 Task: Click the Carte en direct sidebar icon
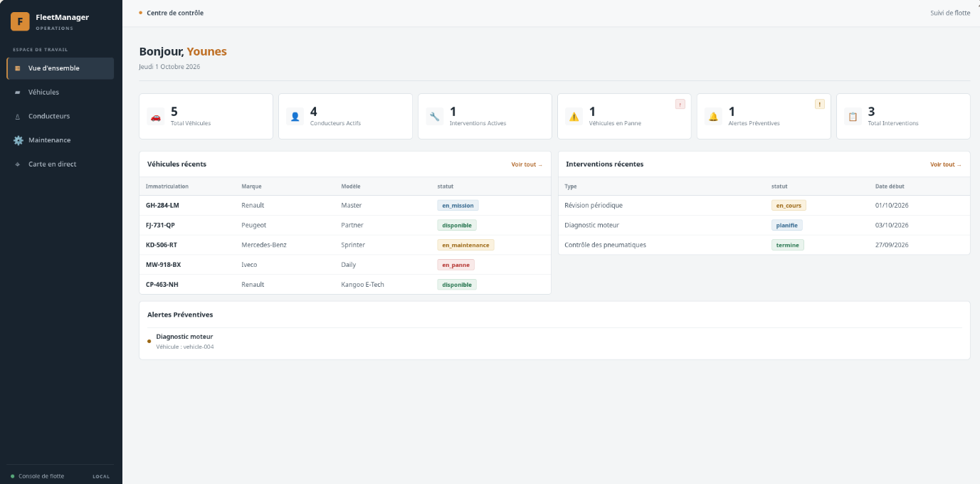tap(18, 164)
